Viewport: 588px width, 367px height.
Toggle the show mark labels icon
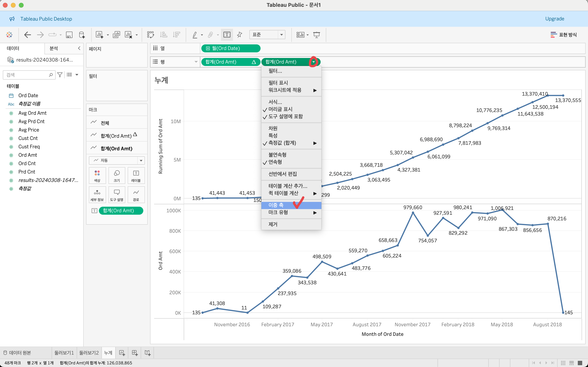click(227, 35)
